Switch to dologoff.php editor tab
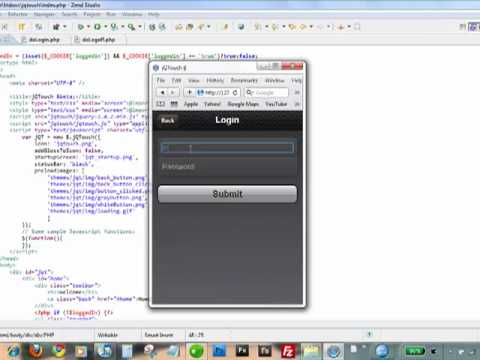The height and width of the screenshot is (360, 480). pos(99,40)
